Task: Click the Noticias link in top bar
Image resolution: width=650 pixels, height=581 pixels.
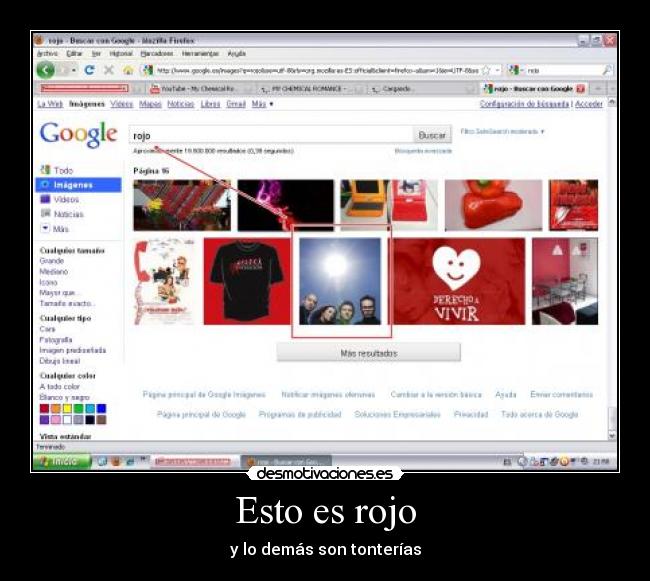Action: 181,104
